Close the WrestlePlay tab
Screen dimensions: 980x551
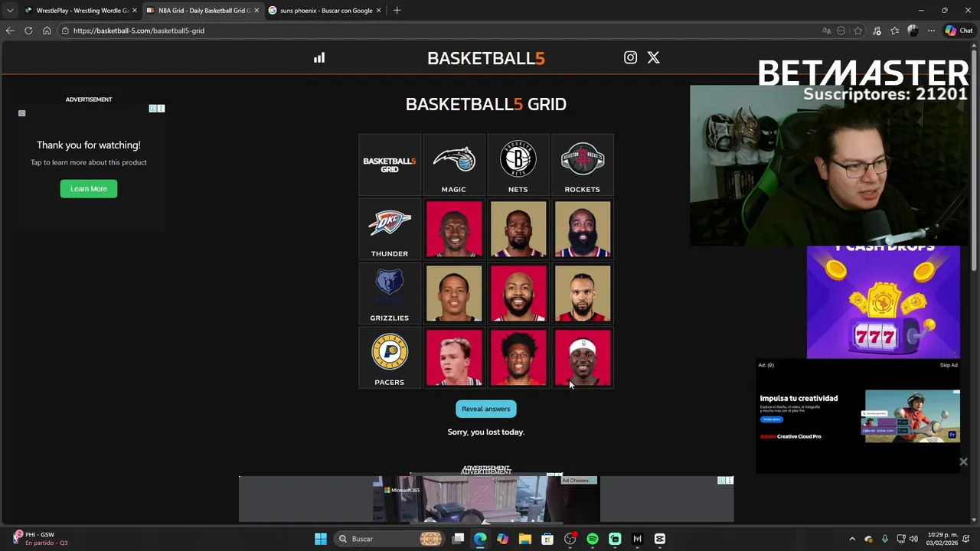tap(135, 11)
